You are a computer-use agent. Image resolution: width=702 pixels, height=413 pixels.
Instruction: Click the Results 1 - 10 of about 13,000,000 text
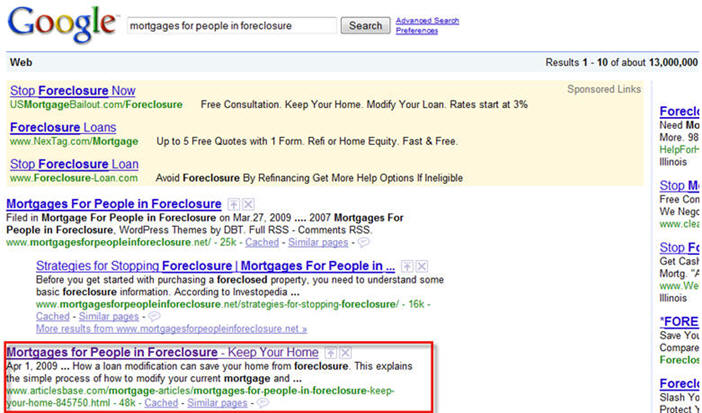(x=621, y=62)
